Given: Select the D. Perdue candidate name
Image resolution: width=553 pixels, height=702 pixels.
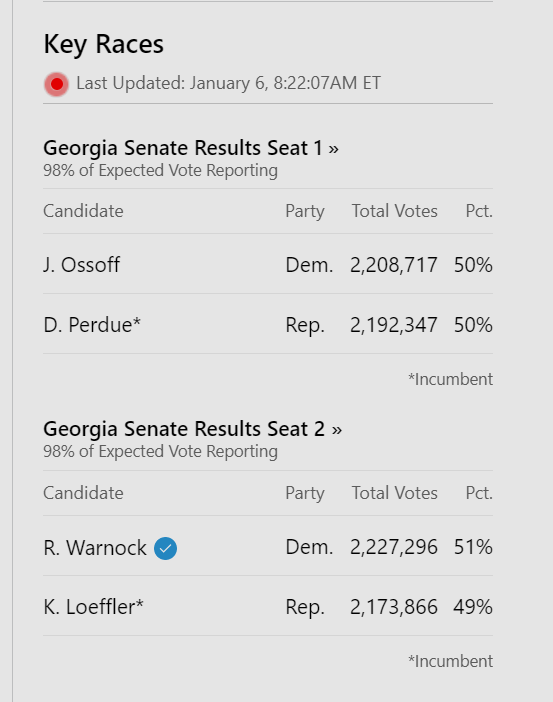Looking at the screenshot, I should 92,325.
